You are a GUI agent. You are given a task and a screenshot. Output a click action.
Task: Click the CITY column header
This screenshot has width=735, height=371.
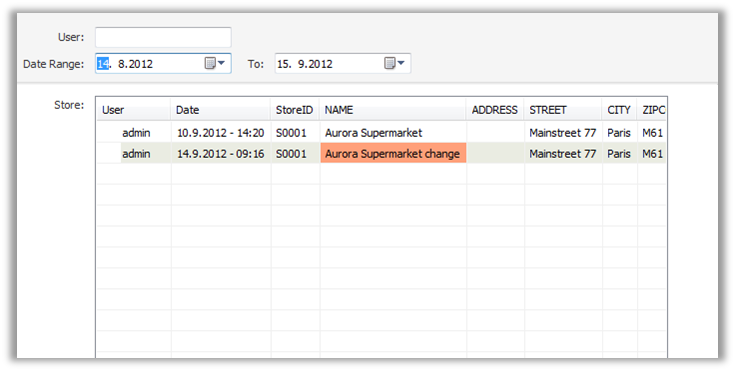coord(620,110)
